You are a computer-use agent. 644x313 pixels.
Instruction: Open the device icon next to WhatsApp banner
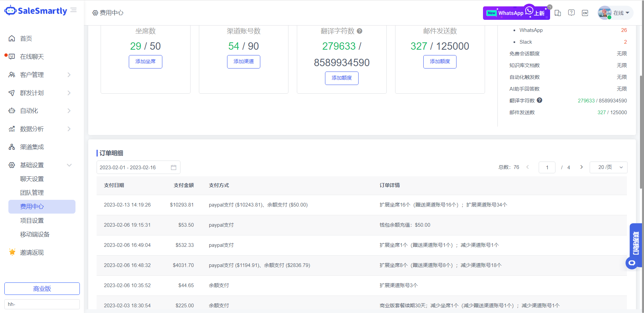(x=558, y=13)
